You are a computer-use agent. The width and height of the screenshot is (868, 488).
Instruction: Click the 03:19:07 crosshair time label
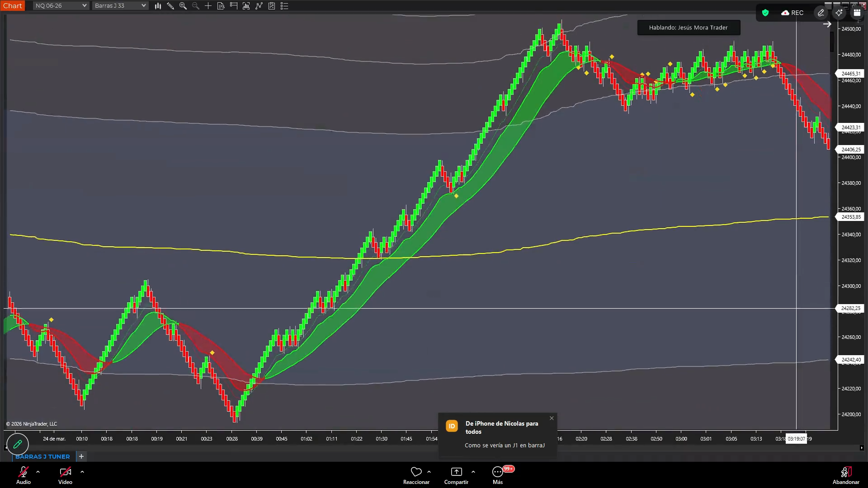pyautogui.click(x=796, y=439)
